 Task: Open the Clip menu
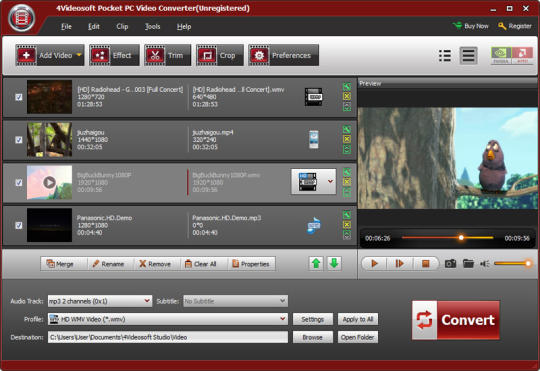click(122, 27)
